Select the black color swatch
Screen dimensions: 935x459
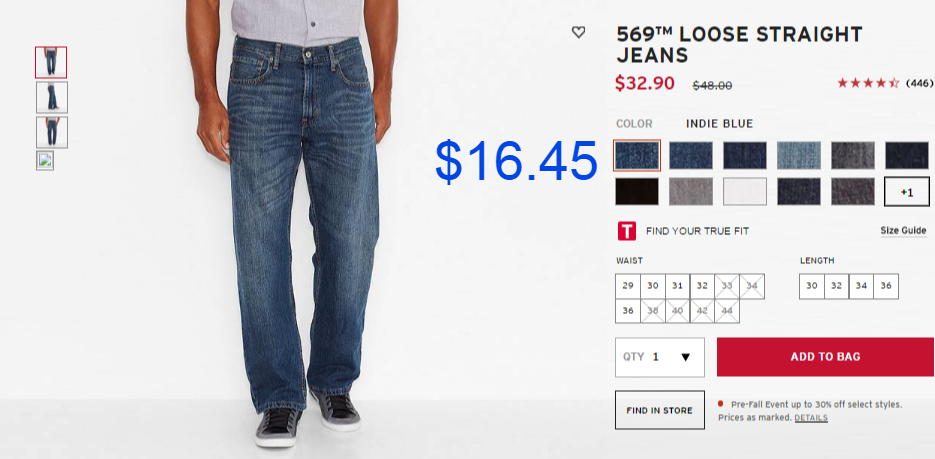637,192
